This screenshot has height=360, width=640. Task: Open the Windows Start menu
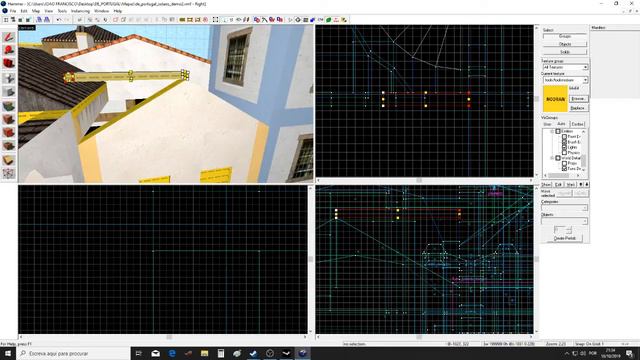coord(8,353)
